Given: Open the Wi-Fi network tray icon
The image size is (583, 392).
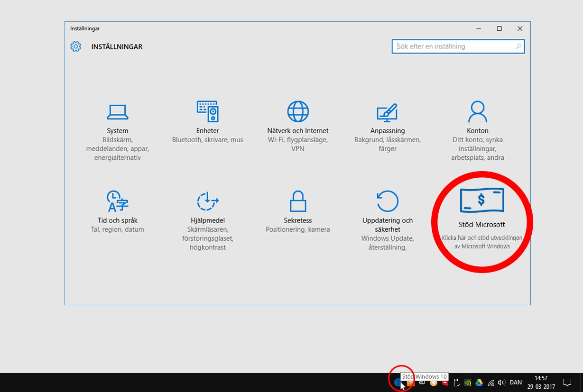Looking at the screenshot, I should (x=491, y=383).
